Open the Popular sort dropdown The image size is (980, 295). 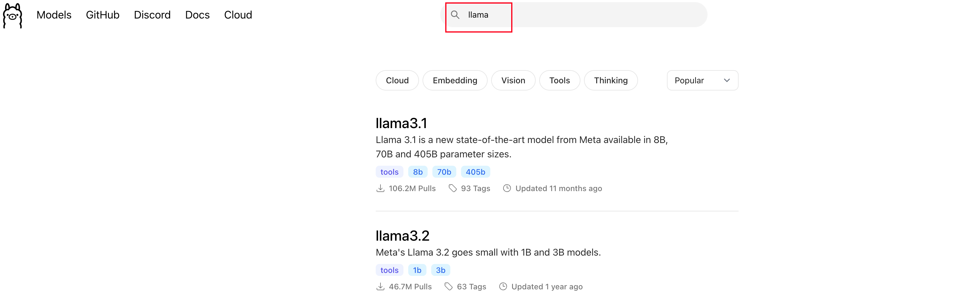point(703,80)
